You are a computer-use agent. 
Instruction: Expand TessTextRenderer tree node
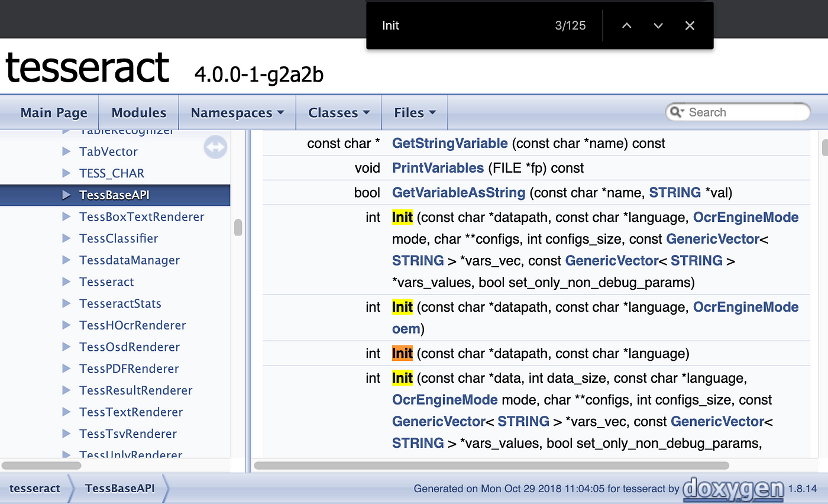66,412
